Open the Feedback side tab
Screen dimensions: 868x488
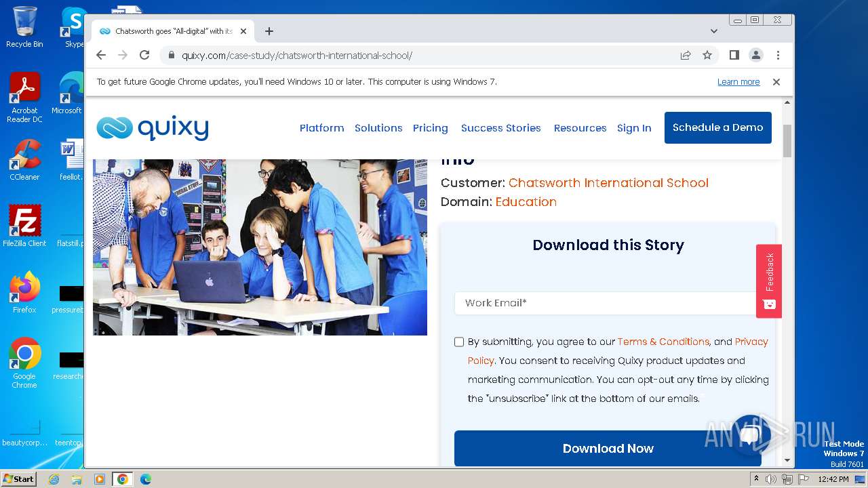click(769, 281)
